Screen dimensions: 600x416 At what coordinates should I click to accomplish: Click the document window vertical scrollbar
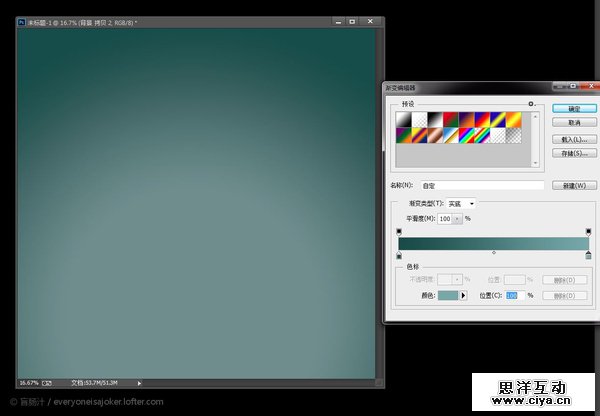pos(380,203)
